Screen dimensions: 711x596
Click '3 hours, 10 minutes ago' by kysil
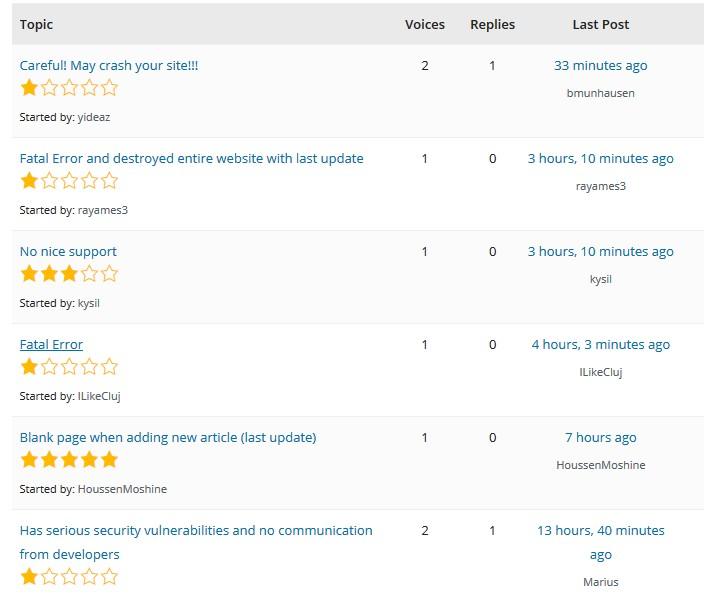click(x=600, y=251)
